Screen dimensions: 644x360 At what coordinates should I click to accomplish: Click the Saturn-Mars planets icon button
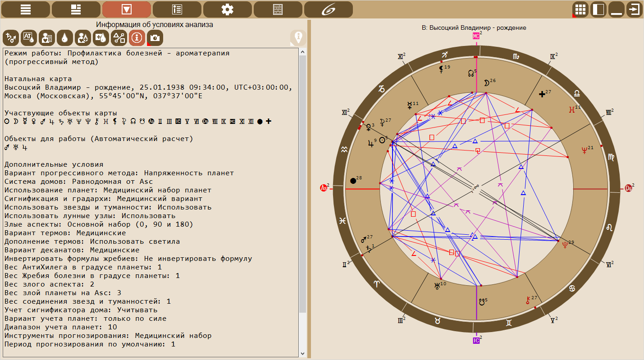pyautogui.click(x=11, y=38)
